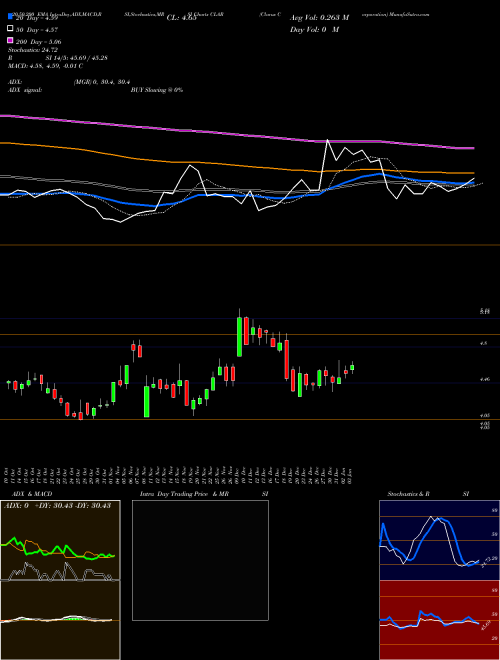
Task: Click the 'Intra Day Trading Price & MR' title
Action: tap(184, 494)
